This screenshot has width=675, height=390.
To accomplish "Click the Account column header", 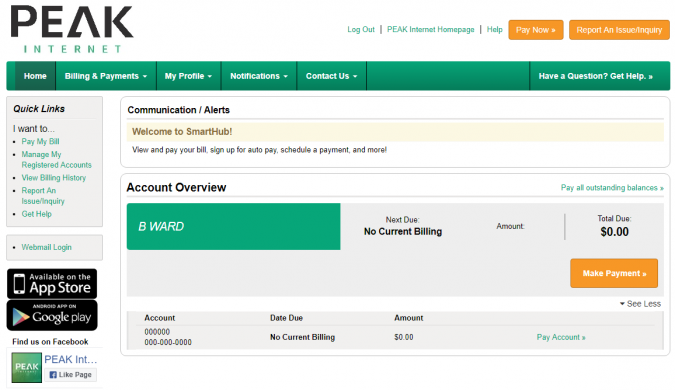I will tap(160, 318).
